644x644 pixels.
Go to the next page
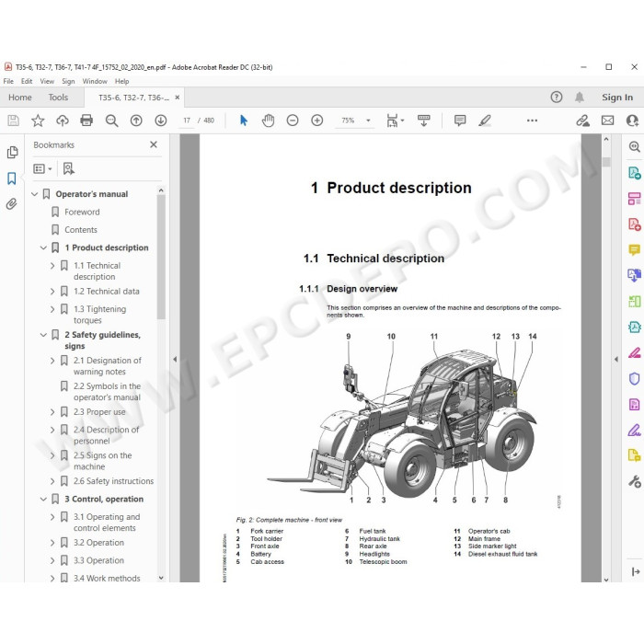pyautogui.click(x=161, y=121)
